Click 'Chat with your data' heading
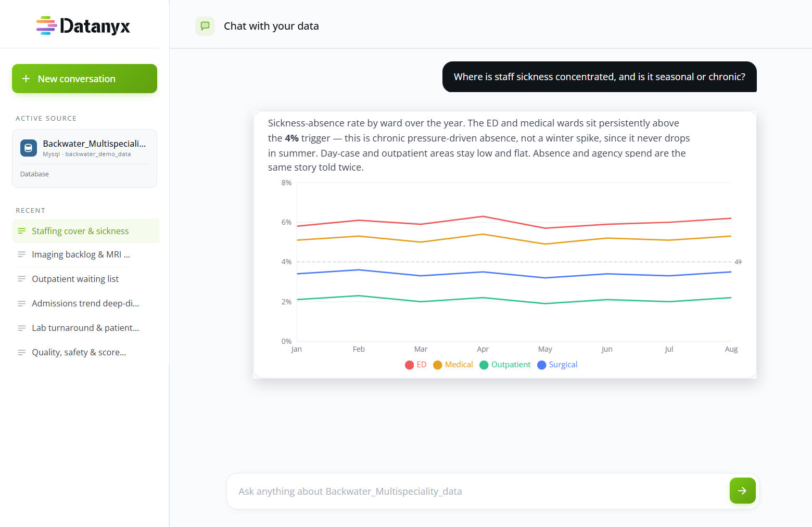The image size is (812, 527). [271, 26]
